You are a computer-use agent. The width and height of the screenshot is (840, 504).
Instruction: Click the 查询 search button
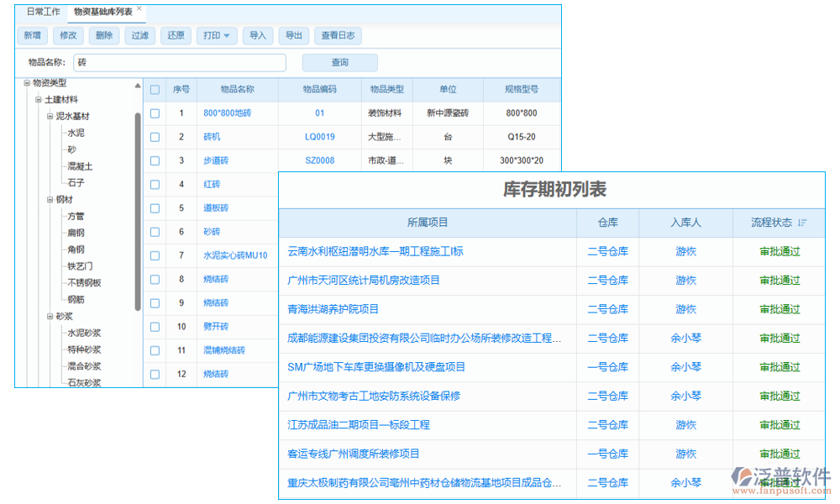point(339,62)
